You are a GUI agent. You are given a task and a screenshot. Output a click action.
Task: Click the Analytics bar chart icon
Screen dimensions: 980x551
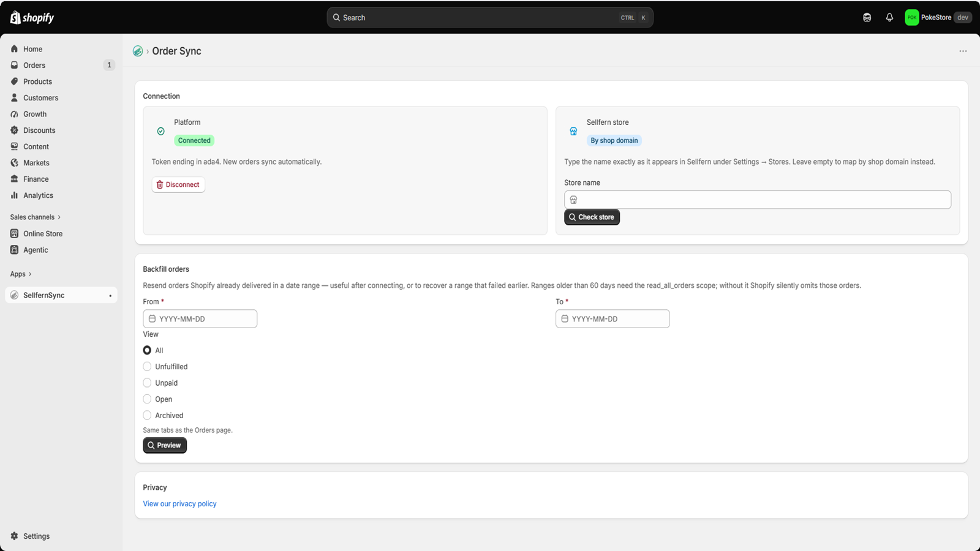click(x=15, y=195)
